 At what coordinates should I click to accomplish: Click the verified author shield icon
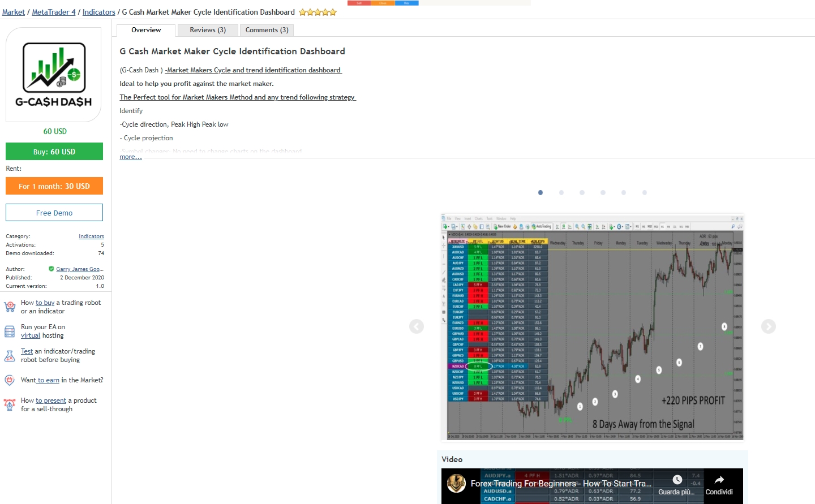click(x=52, y=269)
